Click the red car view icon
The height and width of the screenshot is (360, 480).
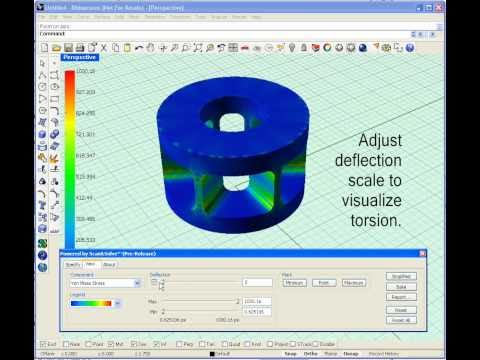point(245,48)
